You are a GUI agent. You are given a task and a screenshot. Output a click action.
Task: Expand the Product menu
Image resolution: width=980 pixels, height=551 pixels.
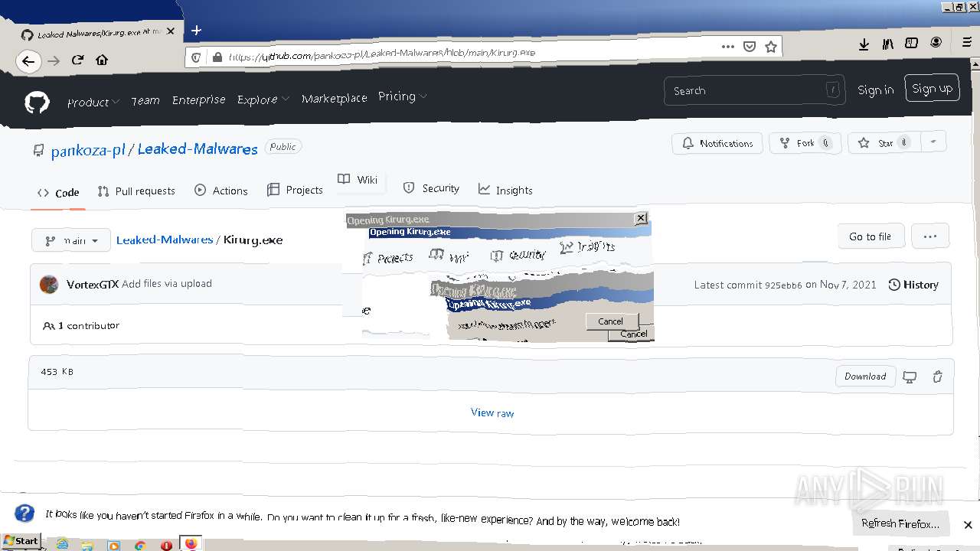tap(93, 102)
